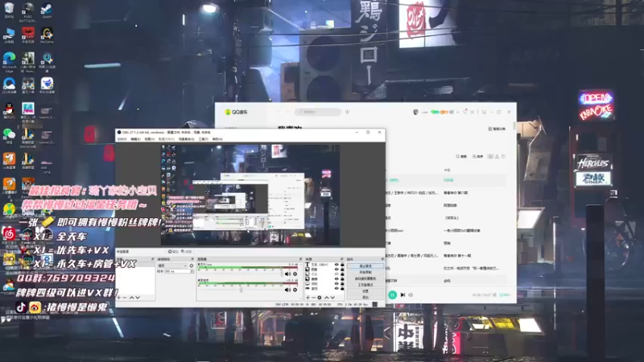Click 停止推流 stop streaming button

coord(365,266)
